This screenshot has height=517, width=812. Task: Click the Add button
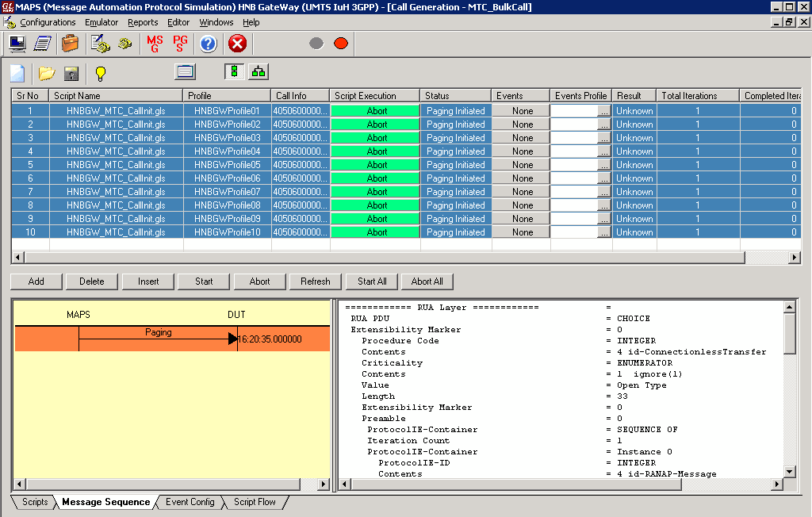pos(36,281)
